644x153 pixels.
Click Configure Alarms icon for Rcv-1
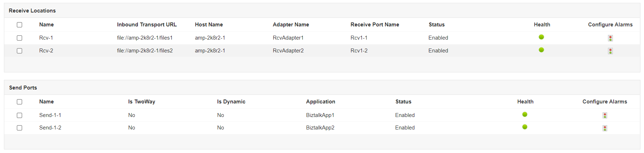(x=610, y=38)
